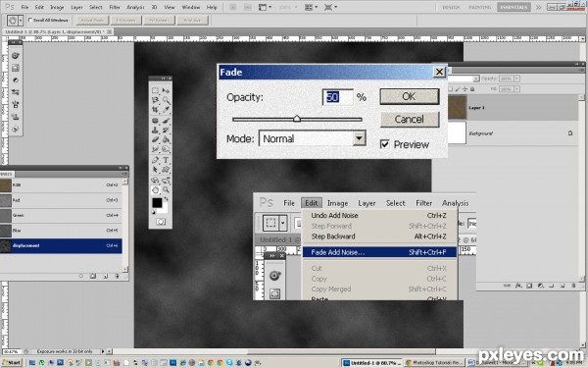Screen dimensions: 588x368
Task: Open the Fill dropdown arrow in Layers panel
Action: coord(516,89)
